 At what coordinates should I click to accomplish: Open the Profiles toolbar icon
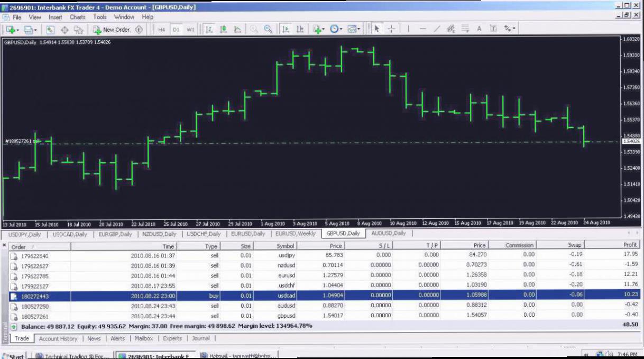click(x=28, y=30)
